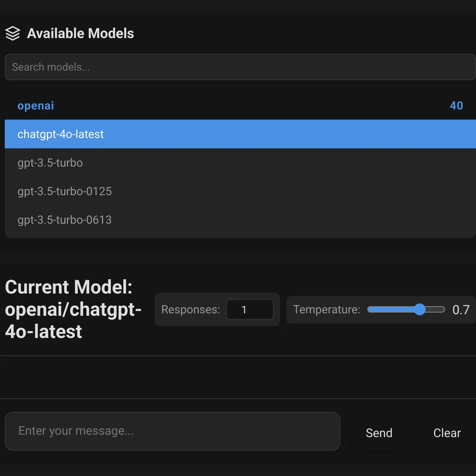476x476 pixels.
Task: Select gpt-3.5-turbo-0613 model
Action: (x=240, y=220)
